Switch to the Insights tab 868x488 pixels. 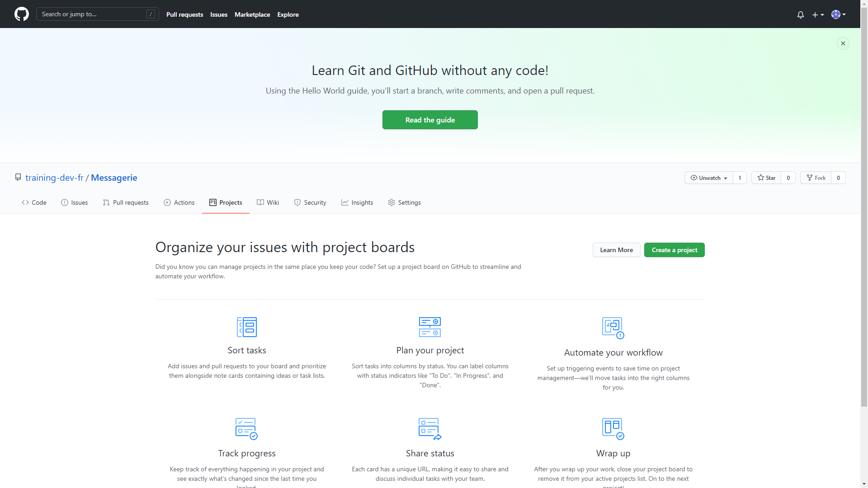357,202
